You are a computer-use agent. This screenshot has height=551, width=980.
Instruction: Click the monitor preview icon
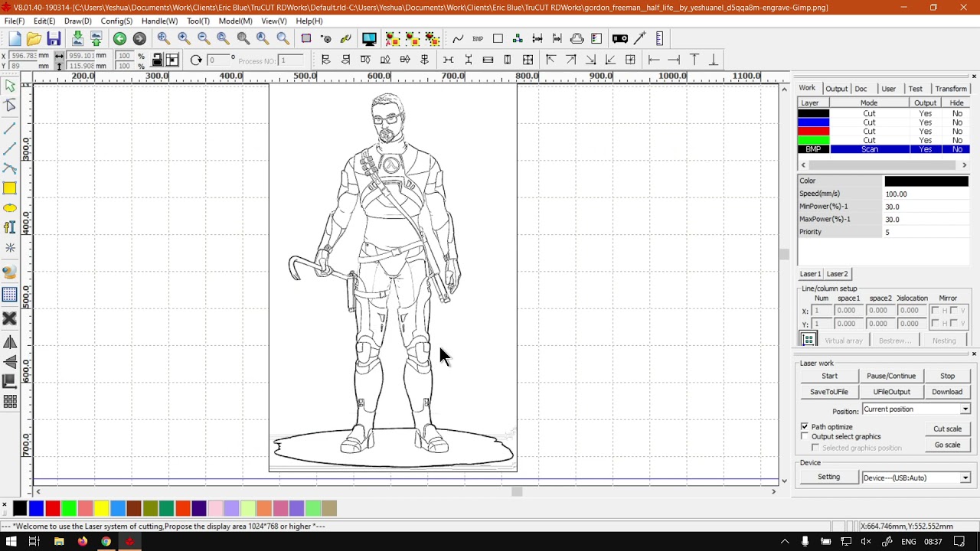click(x=369, y=38)
